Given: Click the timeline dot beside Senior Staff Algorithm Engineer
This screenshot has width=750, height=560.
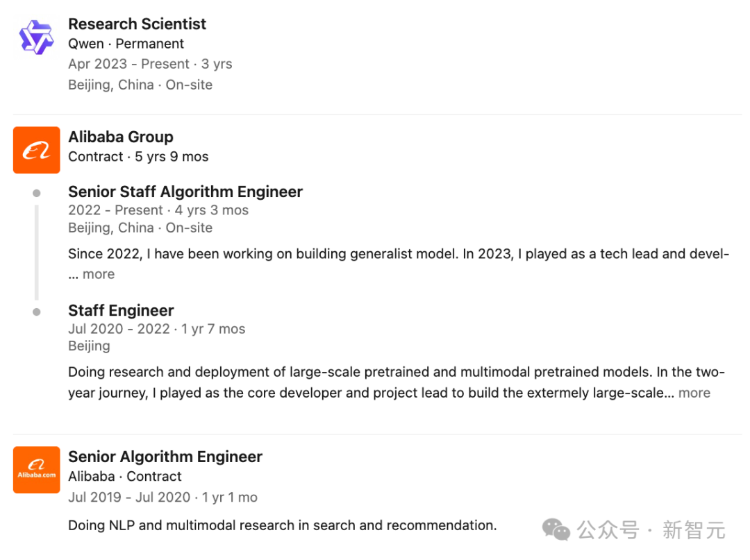Looking at the screenshot, I should tap(36, 193).
